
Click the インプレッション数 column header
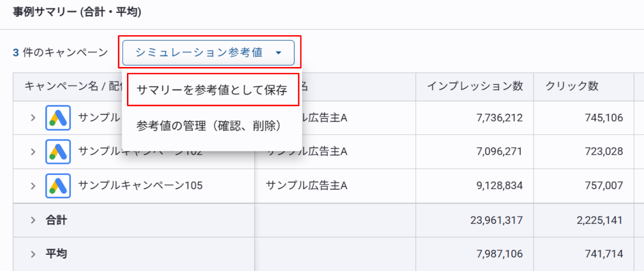475,86
